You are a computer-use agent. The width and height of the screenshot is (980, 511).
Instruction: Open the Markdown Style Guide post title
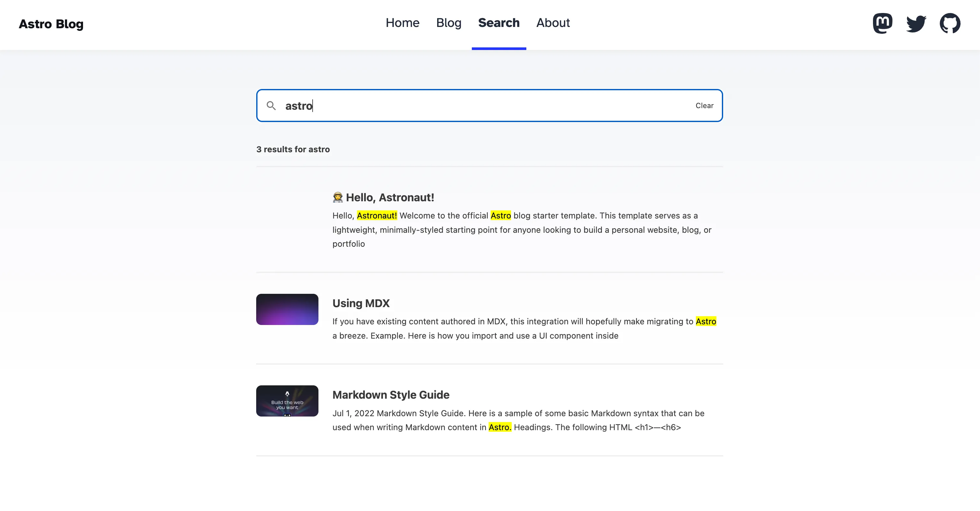pyautogui.click(x=390, y=395)
